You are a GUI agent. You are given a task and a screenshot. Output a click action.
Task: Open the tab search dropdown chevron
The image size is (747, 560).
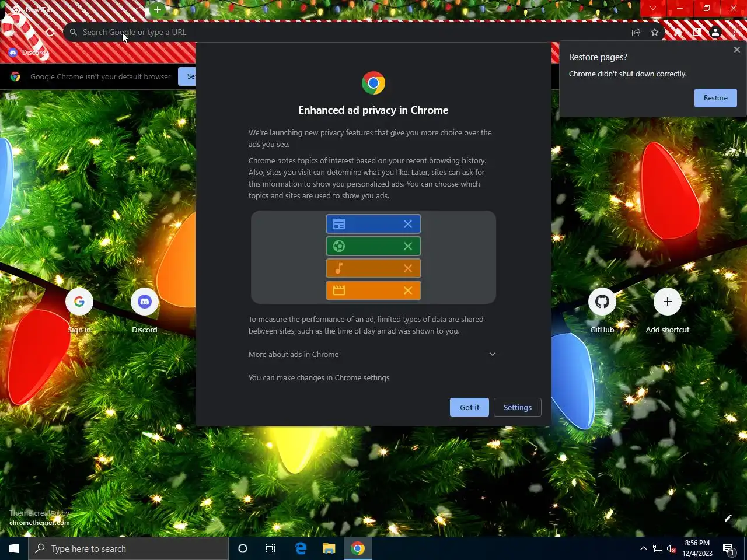coord(653,8)
